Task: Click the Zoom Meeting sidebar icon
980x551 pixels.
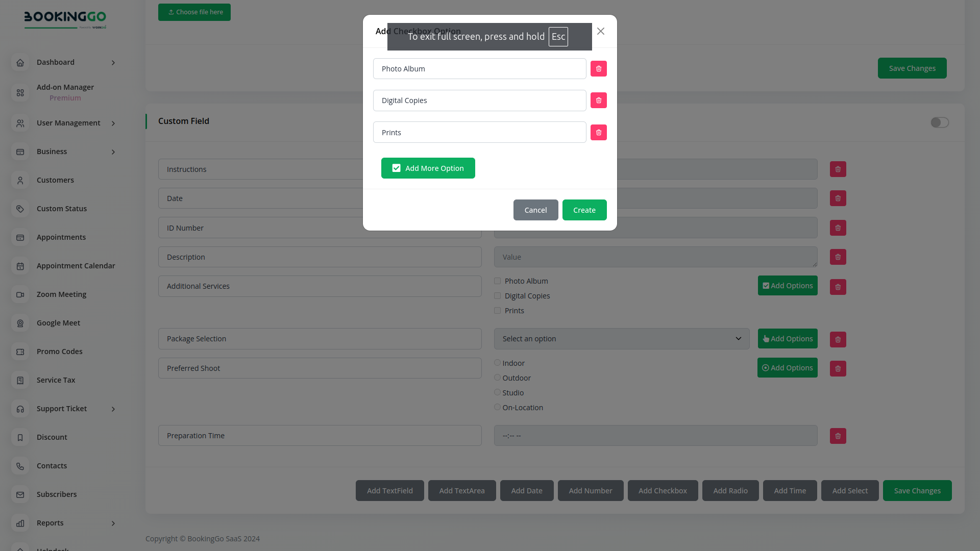Action: (20, 295)
